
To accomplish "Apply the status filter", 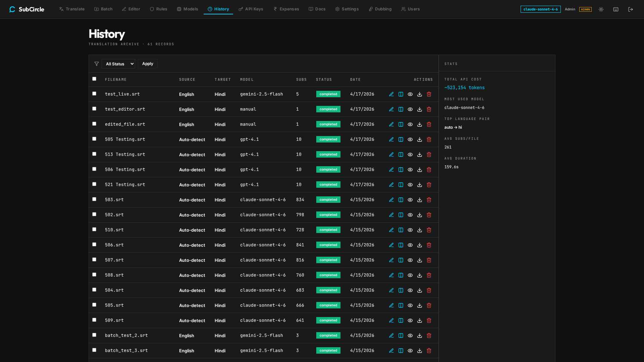I will pos(148,64).
